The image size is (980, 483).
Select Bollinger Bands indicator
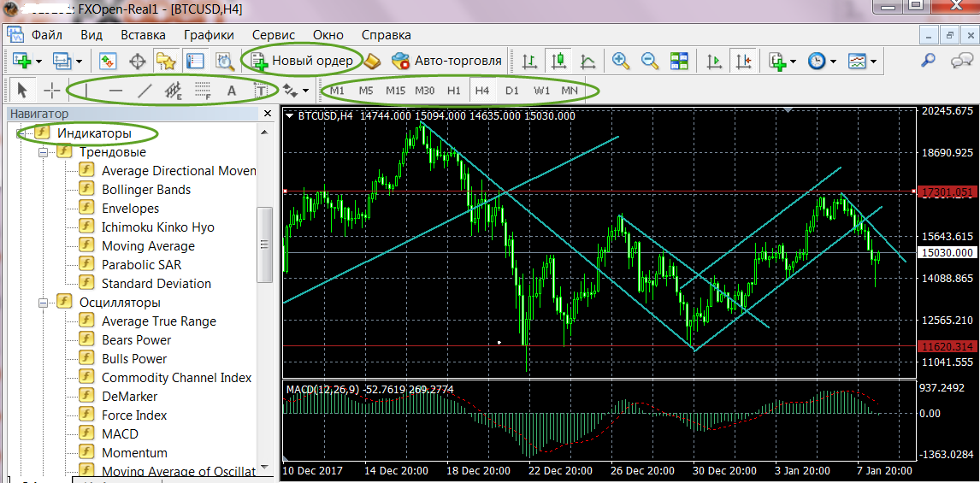coord(146,189)
